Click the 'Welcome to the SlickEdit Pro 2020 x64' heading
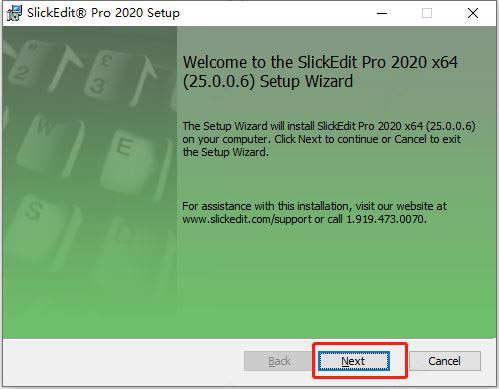This screenshot has height=389, width=499. [320, 72]
